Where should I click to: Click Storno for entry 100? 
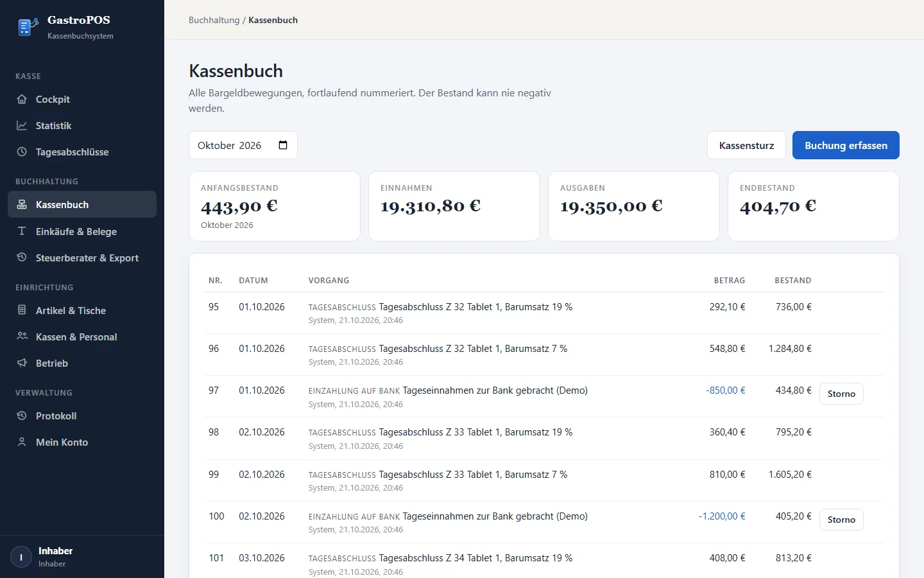(841, 520)
